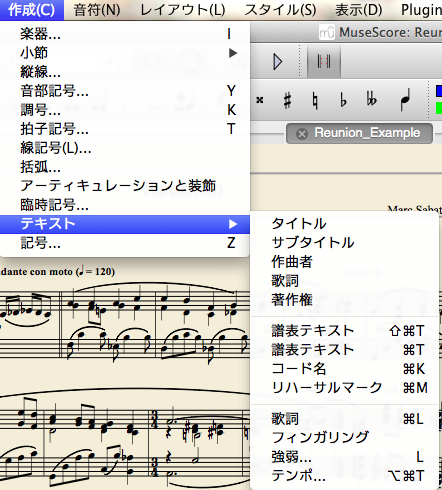Close the Reunion_Example tab
This screenshot has width=442, height=490.
click(x=302, y=134)
